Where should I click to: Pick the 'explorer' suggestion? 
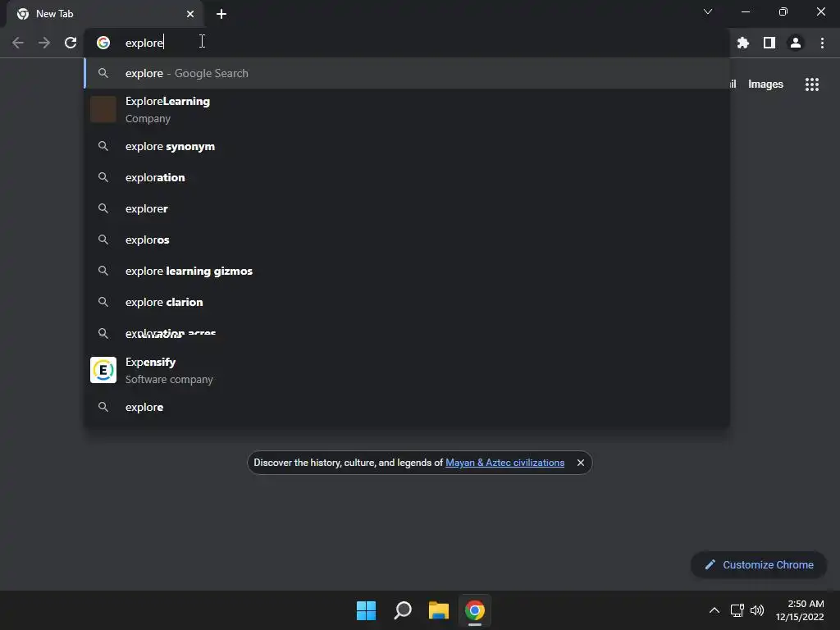[407, 208]
